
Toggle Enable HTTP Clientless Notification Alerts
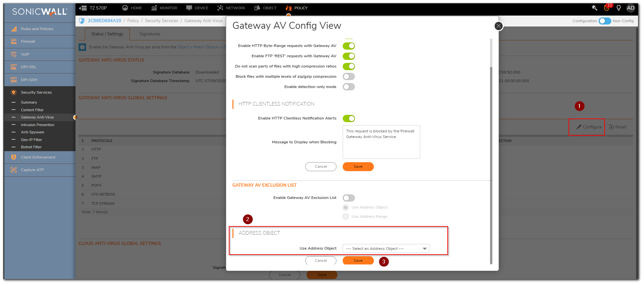[349, 119]
